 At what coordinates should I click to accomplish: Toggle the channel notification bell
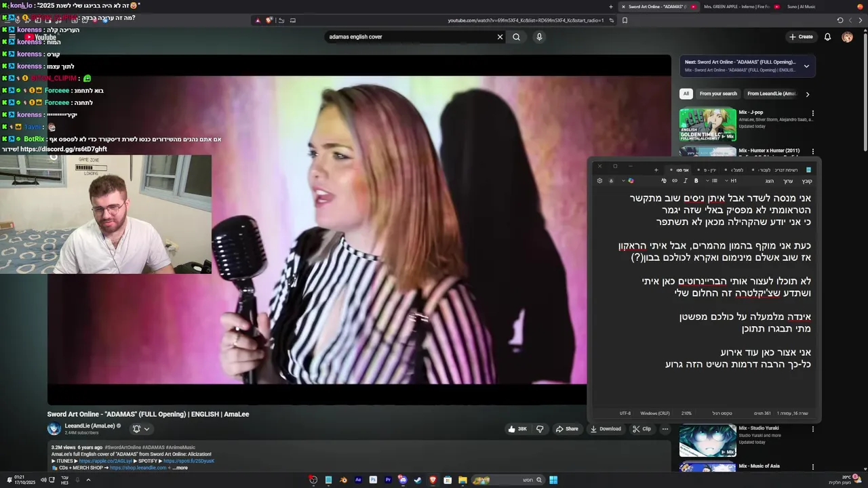point(141,428)
